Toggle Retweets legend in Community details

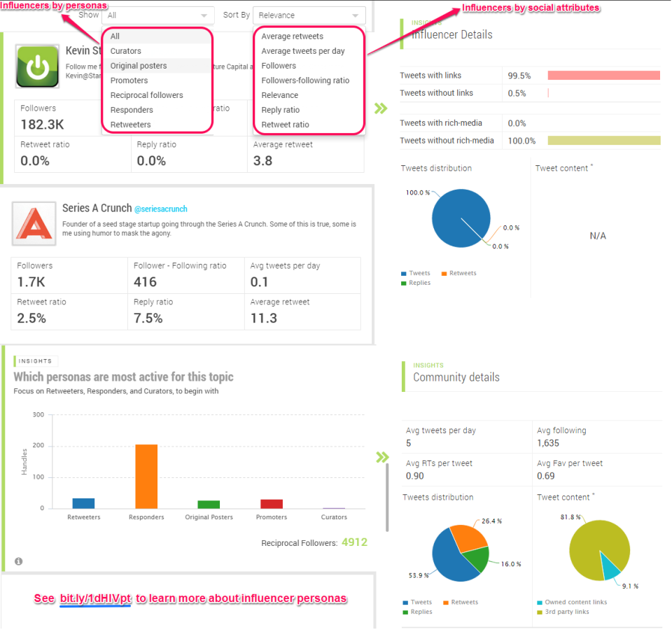coord(461,602)
